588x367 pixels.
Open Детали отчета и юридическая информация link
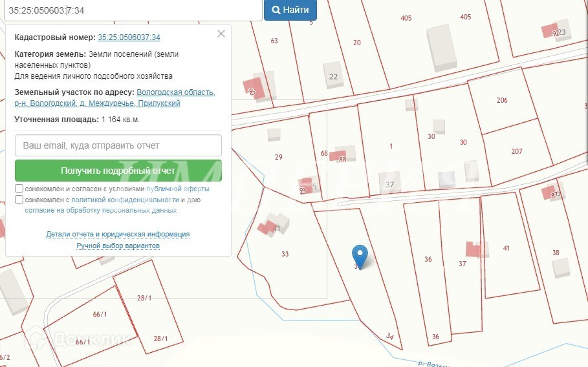coord(118,234)
